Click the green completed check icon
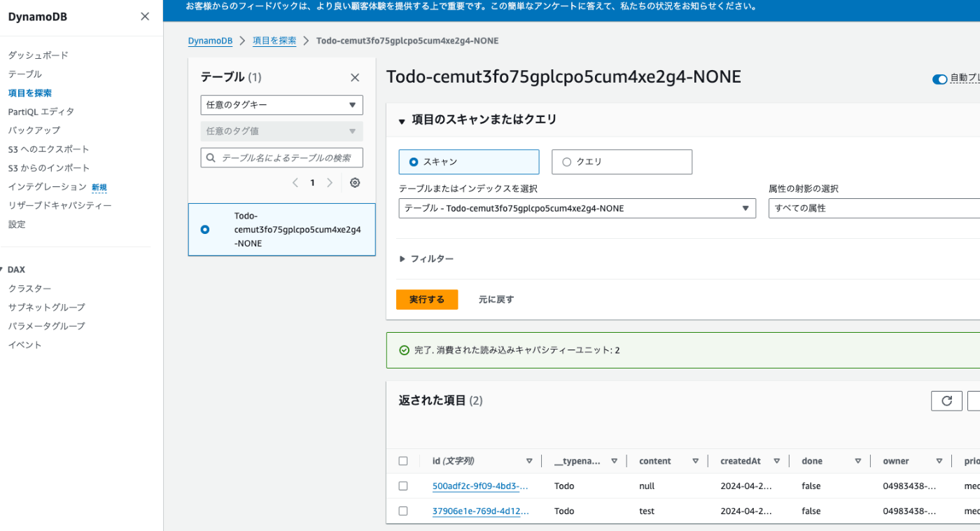The width and height of the screenshot is (980, 531). point(404,350)
